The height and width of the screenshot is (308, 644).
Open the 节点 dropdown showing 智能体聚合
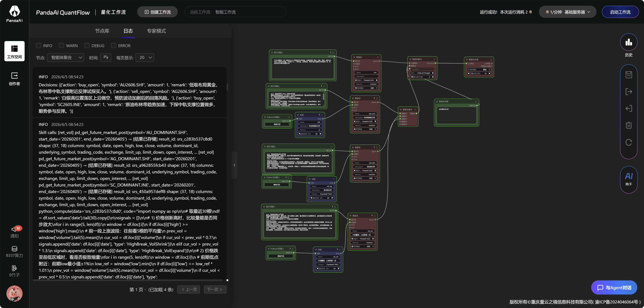click(x=66, y=58)
